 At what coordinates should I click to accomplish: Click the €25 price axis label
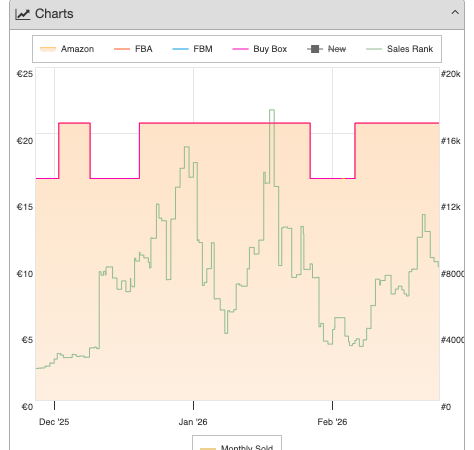(25, 74)
